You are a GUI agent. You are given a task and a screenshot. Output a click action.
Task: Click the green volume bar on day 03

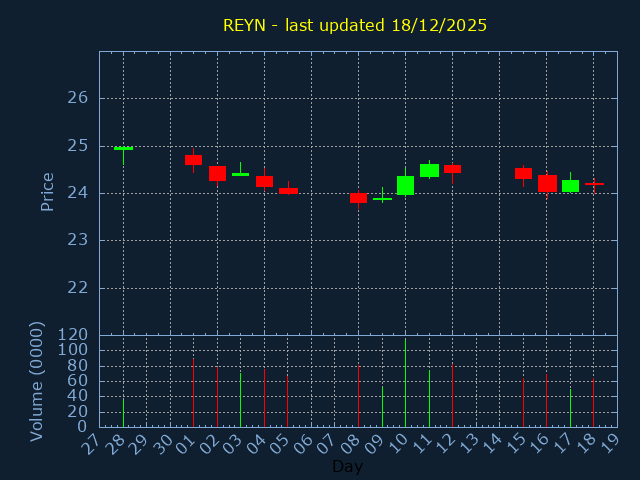click(240, 400)
